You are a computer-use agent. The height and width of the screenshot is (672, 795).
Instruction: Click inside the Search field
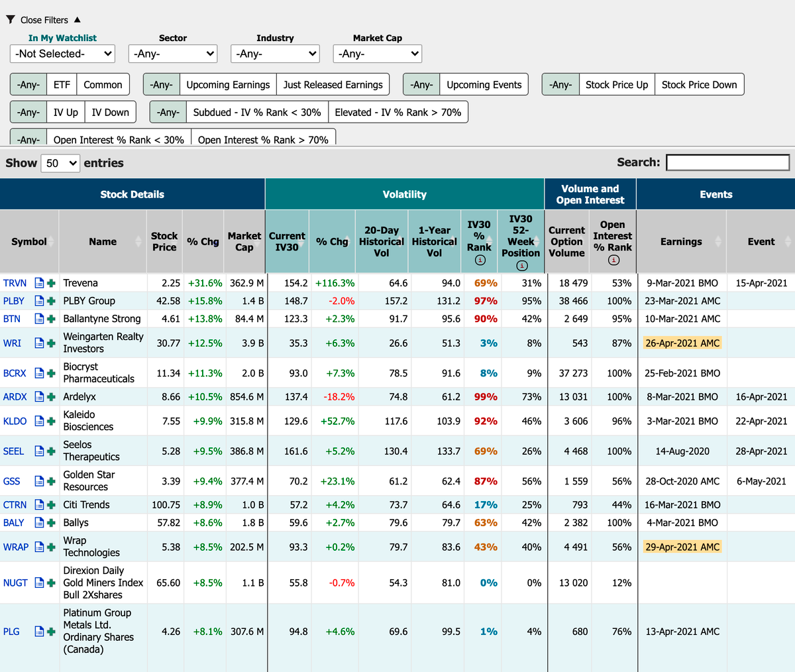(727, 162)
